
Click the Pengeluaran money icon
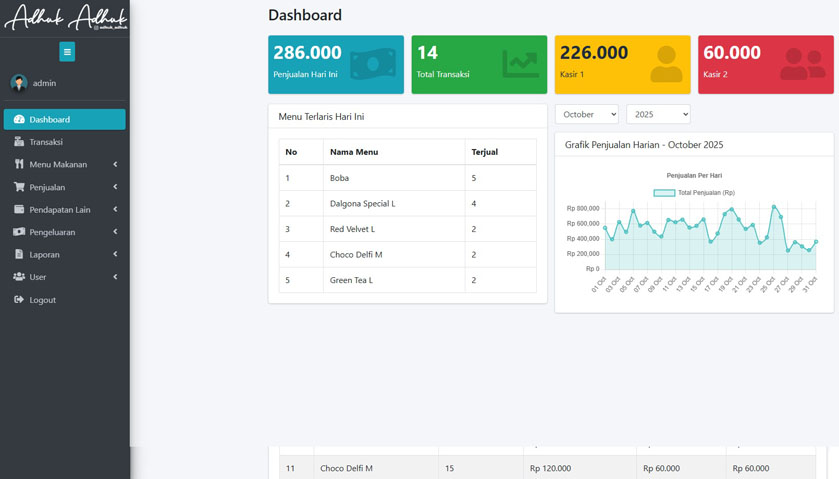click(x=19, y=232)
